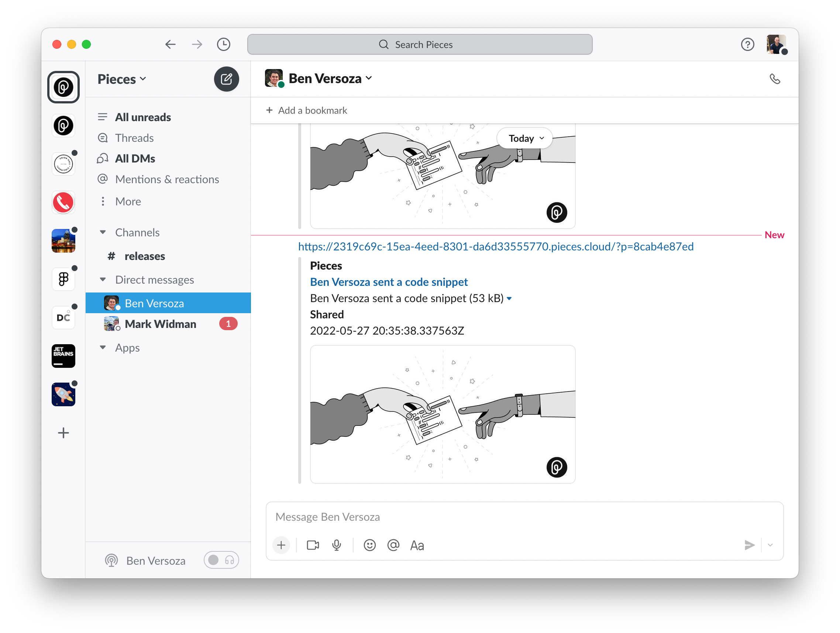Add a new workspace with plus icon

[x=63, y=433]
